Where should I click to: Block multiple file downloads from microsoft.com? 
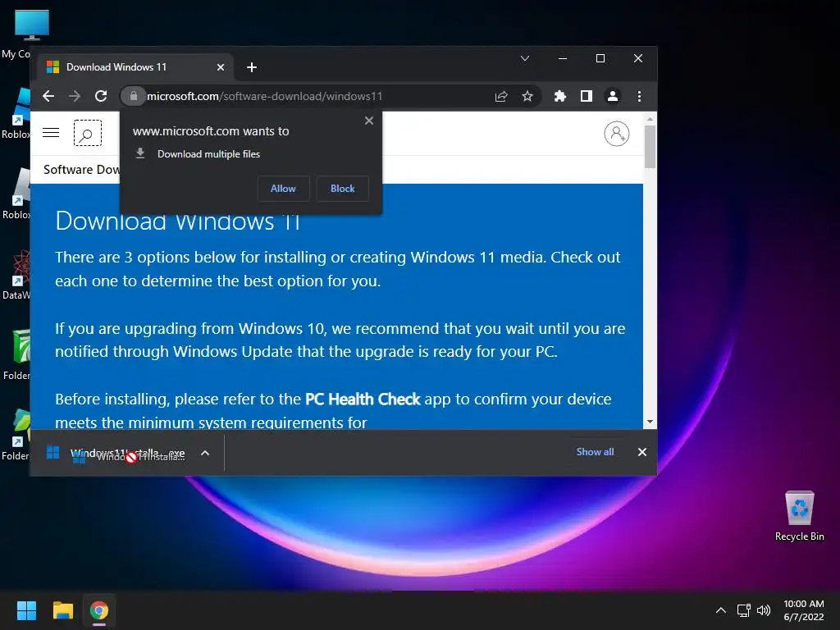tap(342, 189)
